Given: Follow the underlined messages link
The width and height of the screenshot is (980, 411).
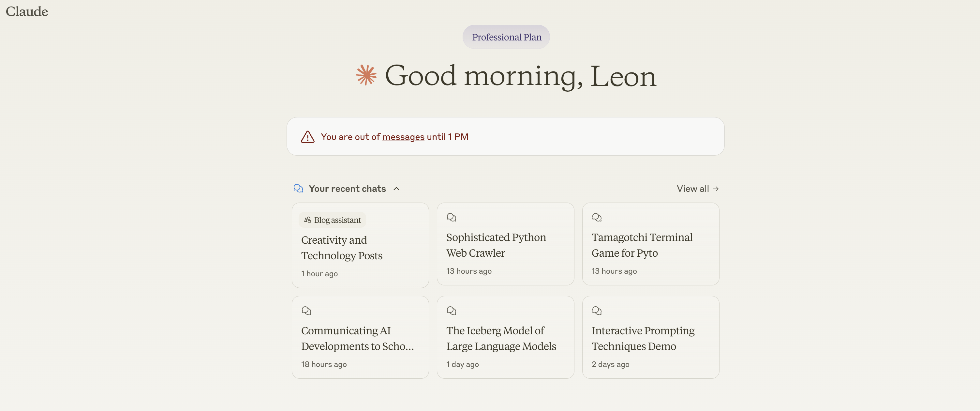Looking at the screenshot, I should coord(403,137).
